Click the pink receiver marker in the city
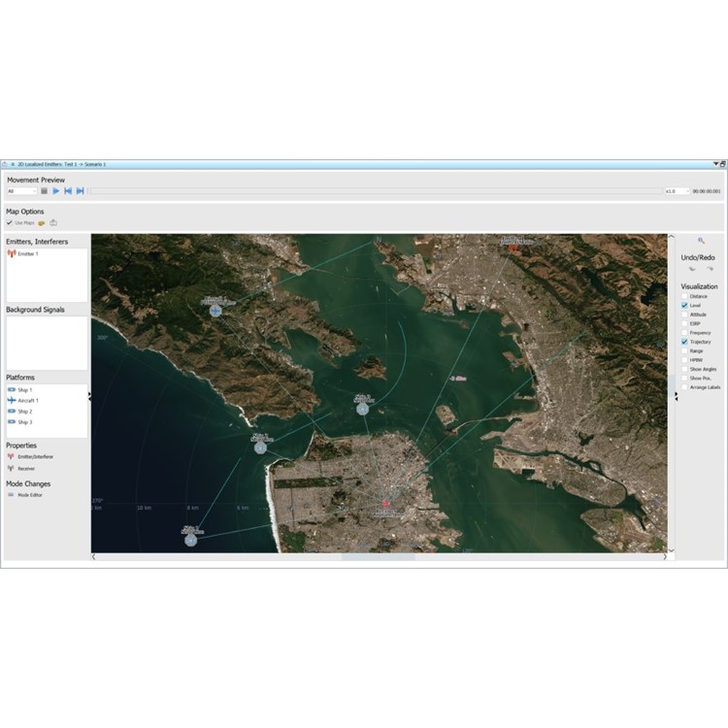This screenshot has width=728, height=728. point(385,503)
